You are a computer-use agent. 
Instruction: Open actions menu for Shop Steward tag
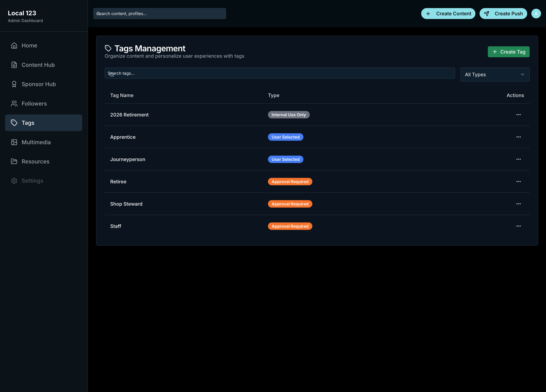518,204
